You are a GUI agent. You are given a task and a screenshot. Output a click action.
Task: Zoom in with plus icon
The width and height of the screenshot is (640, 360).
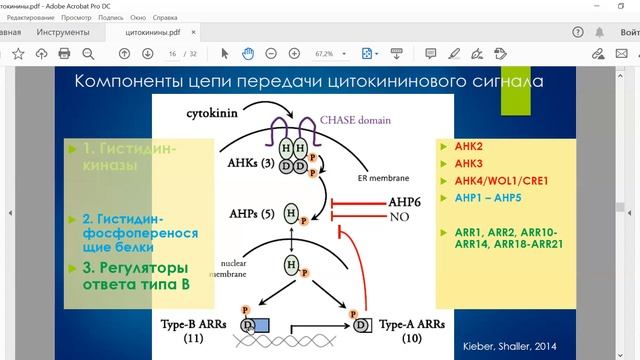(x=294, y=53)
